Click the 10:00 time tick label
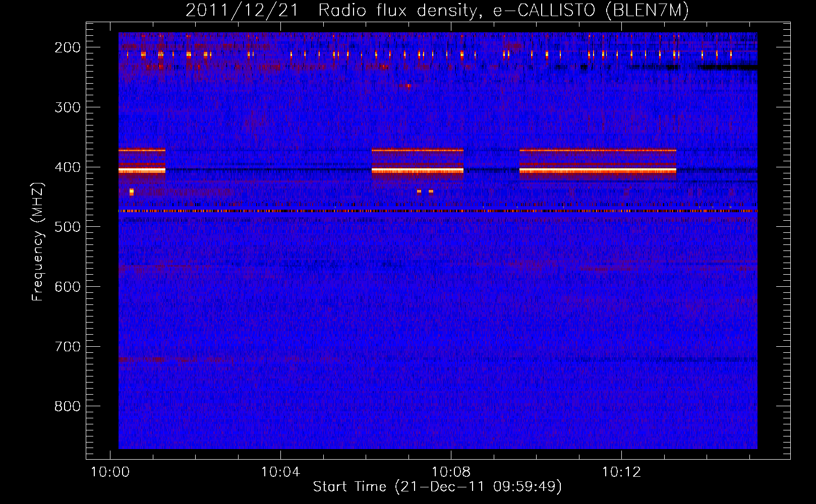This screenshot has width=816, height=504. coord(110,472)
